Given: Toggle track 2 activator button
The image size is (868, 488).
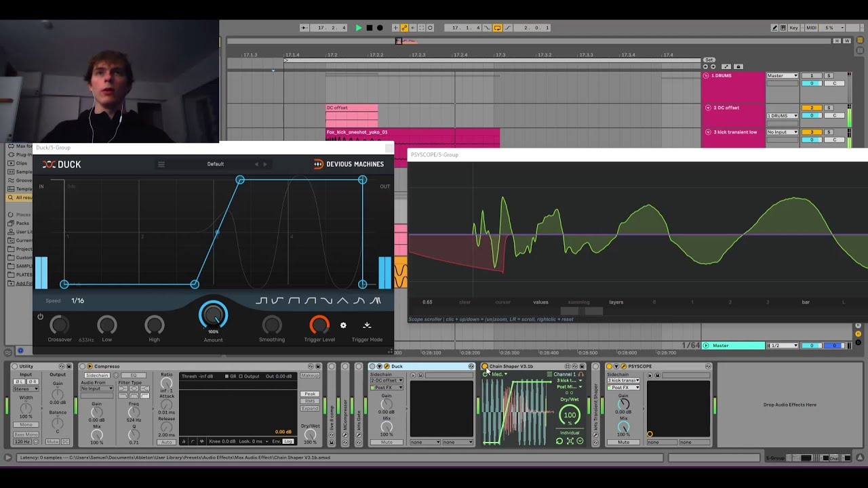Looking at the screenshot, I should point(812,108).
